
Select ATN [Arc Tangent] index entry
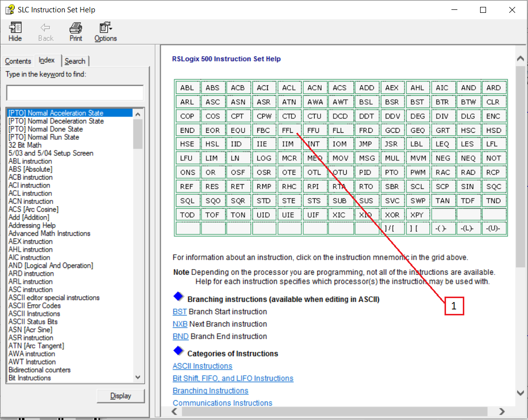[37, 345]
